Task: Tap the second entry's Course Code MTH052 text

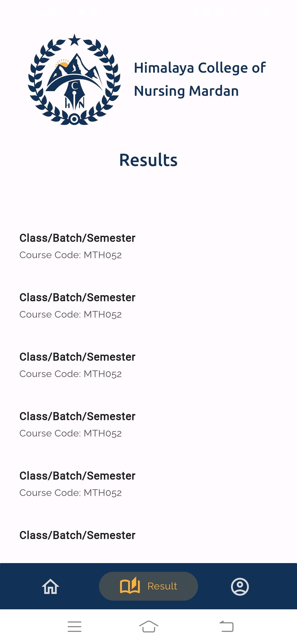Action: pos(70,315)
